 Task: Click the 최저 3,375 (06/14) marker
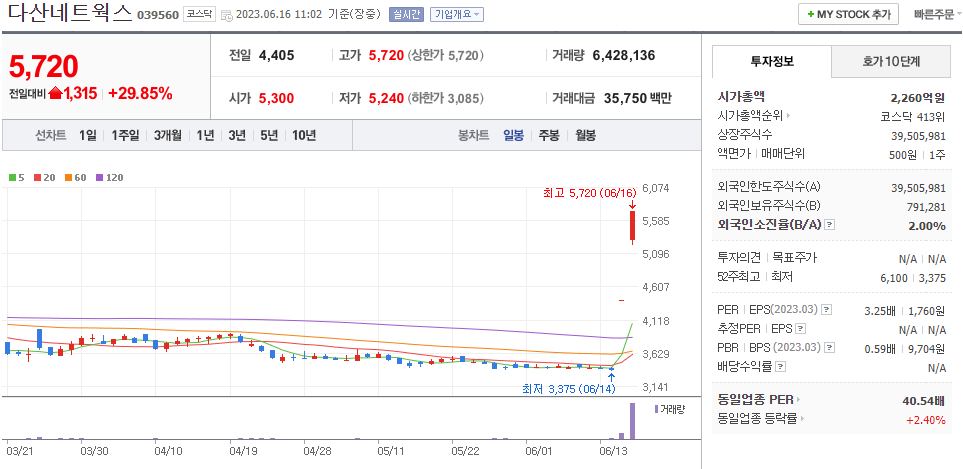[x=569, y=389]
